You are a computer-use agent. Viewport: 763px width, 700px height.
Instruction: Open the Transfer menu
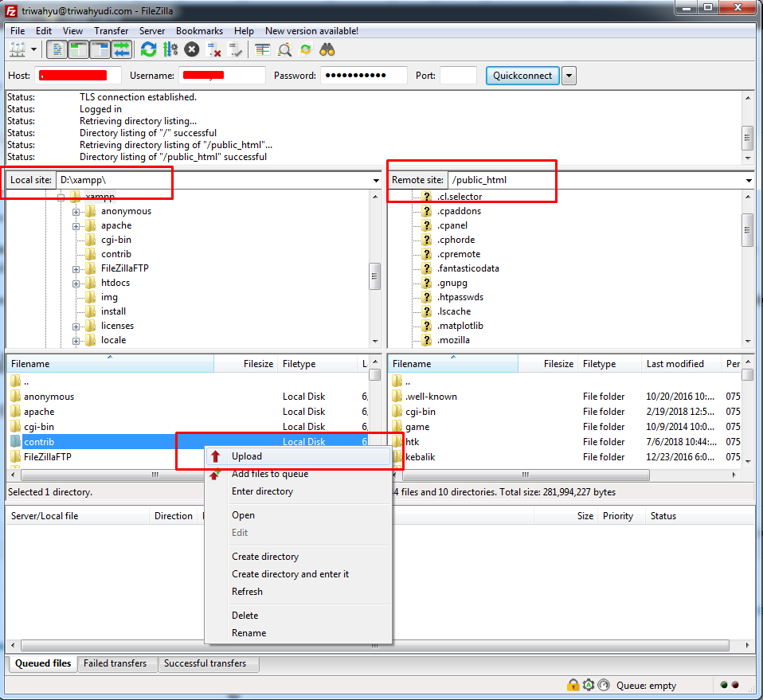(x=111, y=30)
